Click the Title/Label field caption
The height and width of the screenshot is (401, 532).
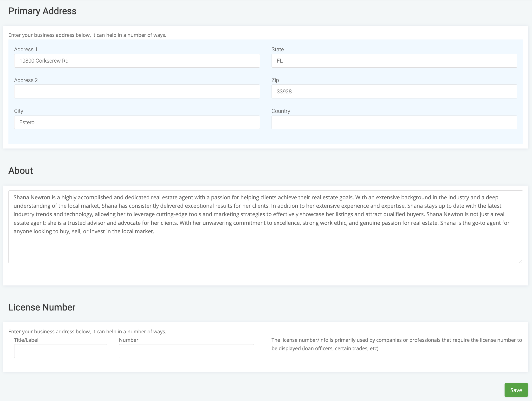(26, 340)
